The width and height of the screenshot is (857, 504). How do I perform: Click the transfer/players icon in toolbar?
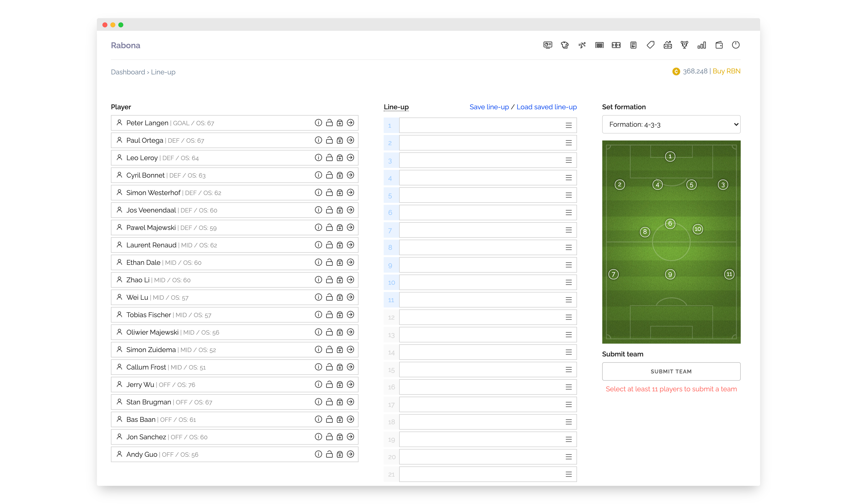pos(582,45)
